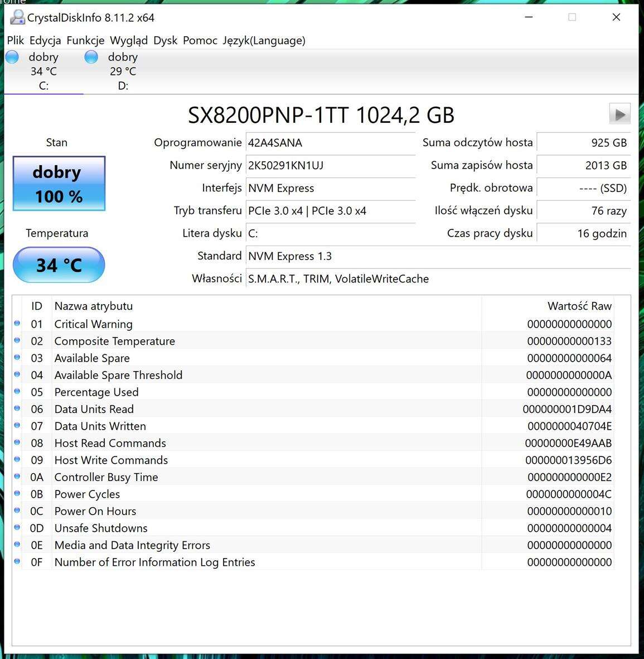
Task: Click the dobry 100 % health status button
Action: [59, 184]
